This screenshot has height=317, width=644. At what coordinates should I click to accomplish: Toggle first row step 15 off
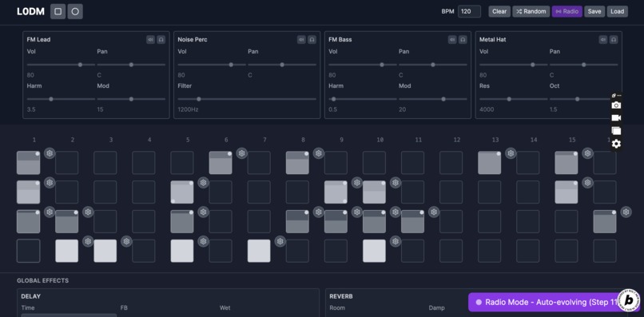point(566,163)
